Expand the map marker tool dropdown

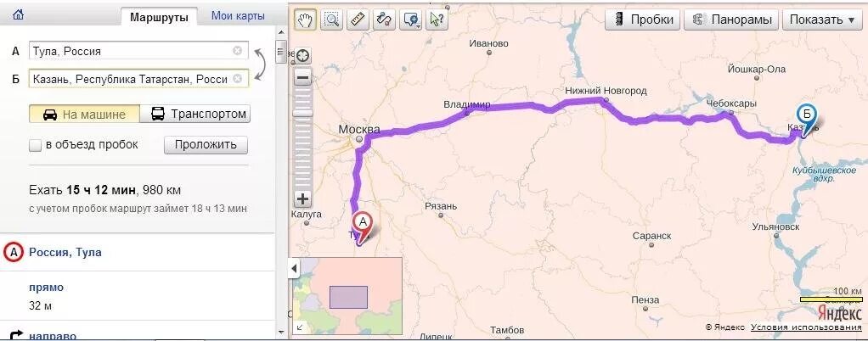(419, 26)
